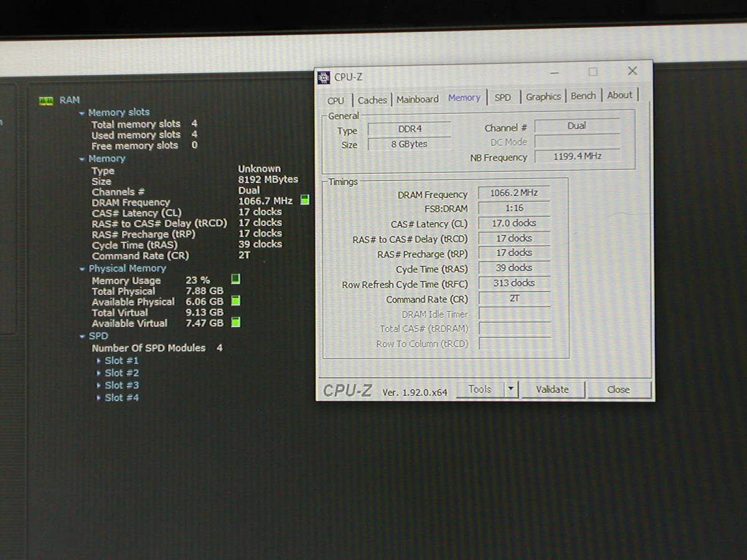Open the Graphics tab in CPU-Z

pyautogui.click(x=543, y=96)
